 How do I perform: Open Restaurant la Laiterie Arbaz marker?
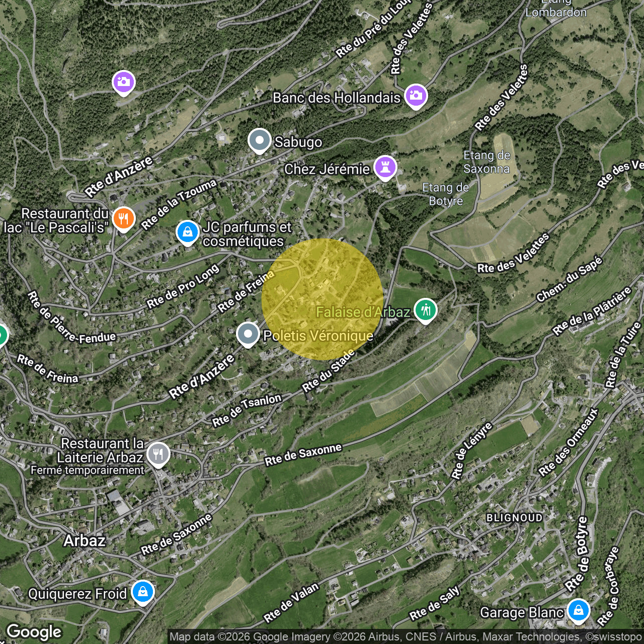point(158,454)
